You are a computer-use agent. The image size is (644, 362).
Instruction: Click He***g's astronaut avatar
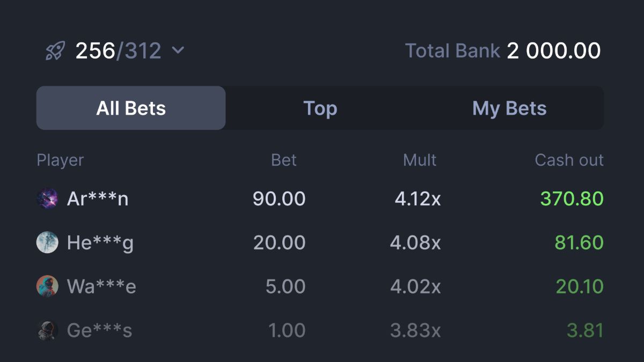click(x=47, y=242)
